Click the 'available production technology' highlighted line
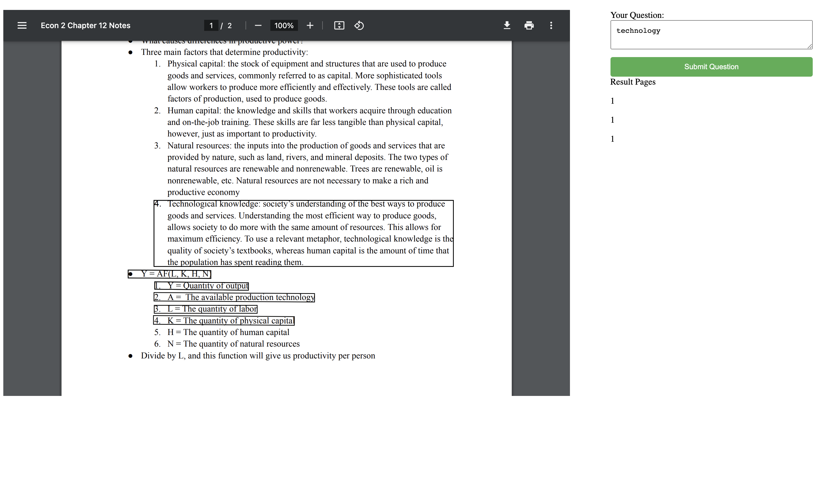Viewport: 821px width, 504px height. pos(234,297)
